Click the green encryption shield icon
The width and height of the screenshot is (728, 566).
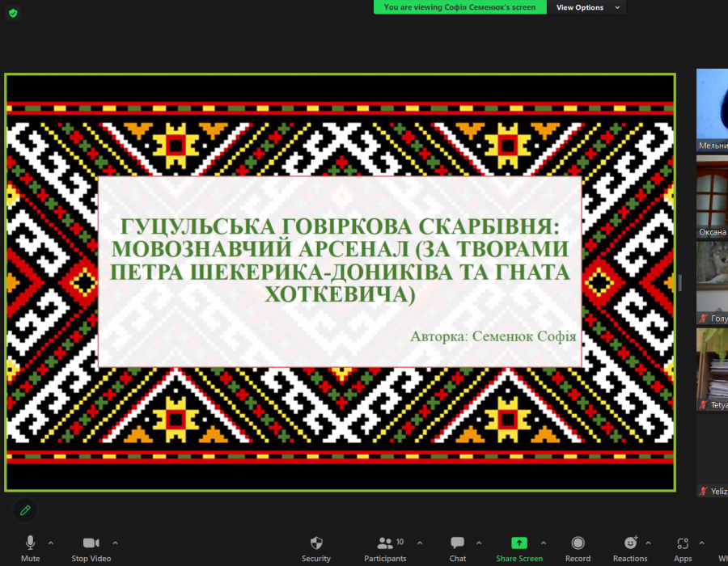tap(13, 13)
